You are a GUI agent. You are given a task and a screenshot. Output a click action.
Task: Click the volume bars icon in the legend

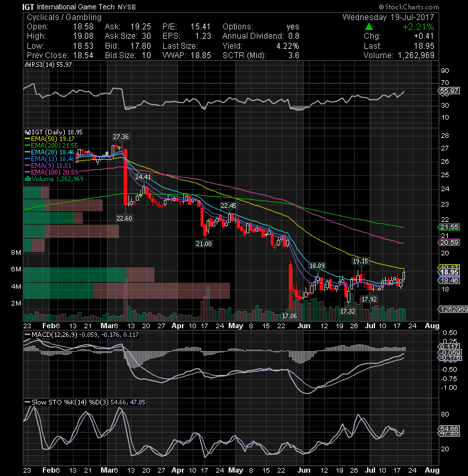(x=27, y=178)
